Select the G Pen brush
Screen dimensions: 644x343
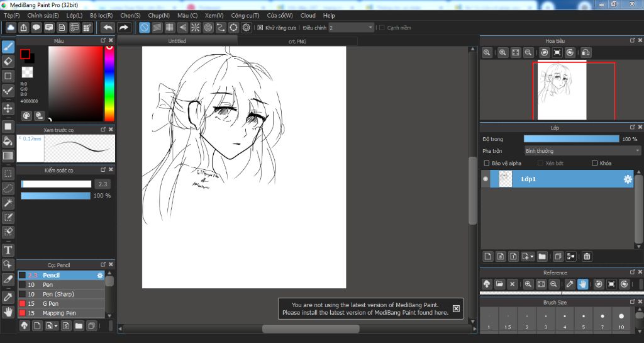tap(61, 303)
